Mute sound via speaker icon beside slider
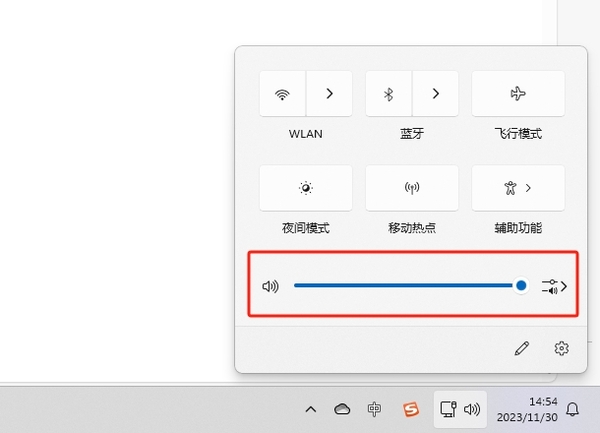 270,286
